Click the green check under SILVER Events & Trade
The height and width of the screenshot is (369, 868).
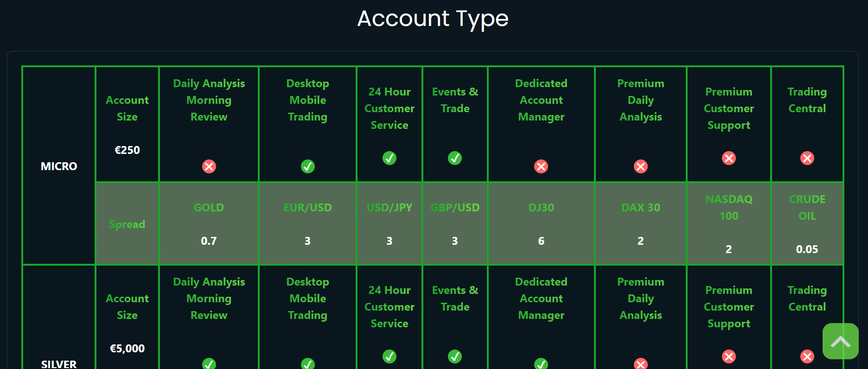click(x=455, y=356)
